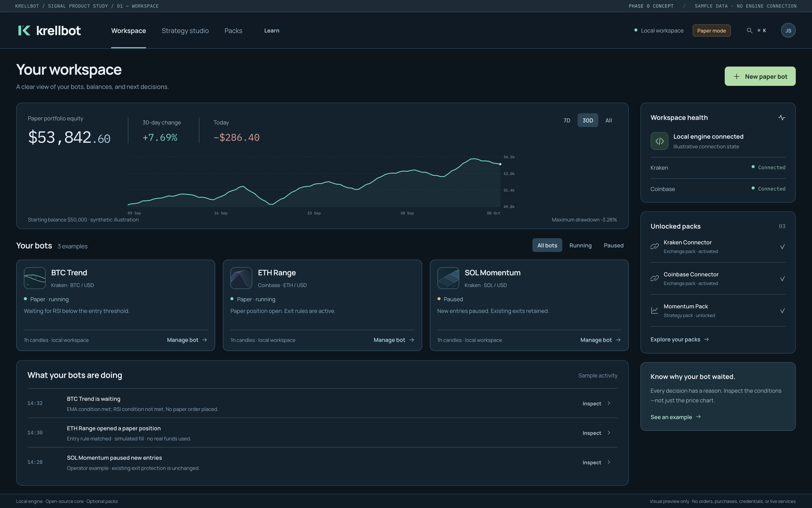Open the JS user avatar menu
The width and height of the screenshot is (812, 508).
tap(788, 30)
